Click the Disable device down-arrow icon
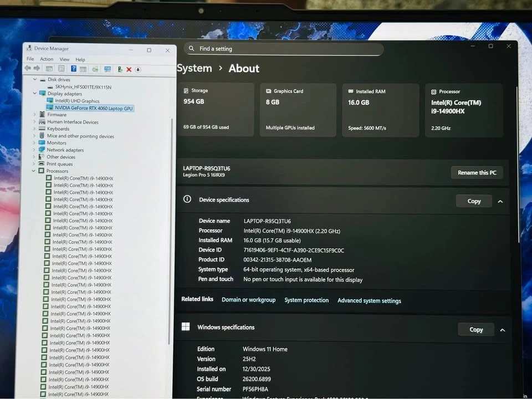Screen dimensions: 532x399 pyautogui.click(x=138, y=70)
